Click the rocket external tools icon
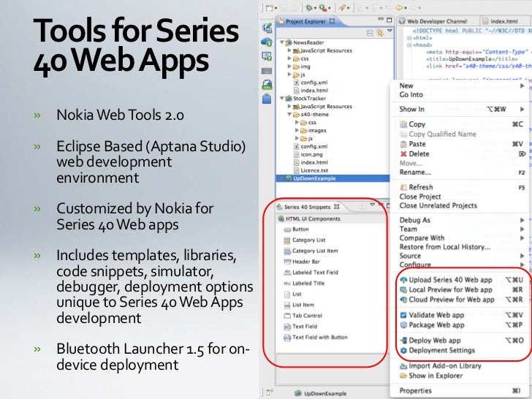Image resolution: width=532 pixels, height=399 pixels. click(341, 7)
